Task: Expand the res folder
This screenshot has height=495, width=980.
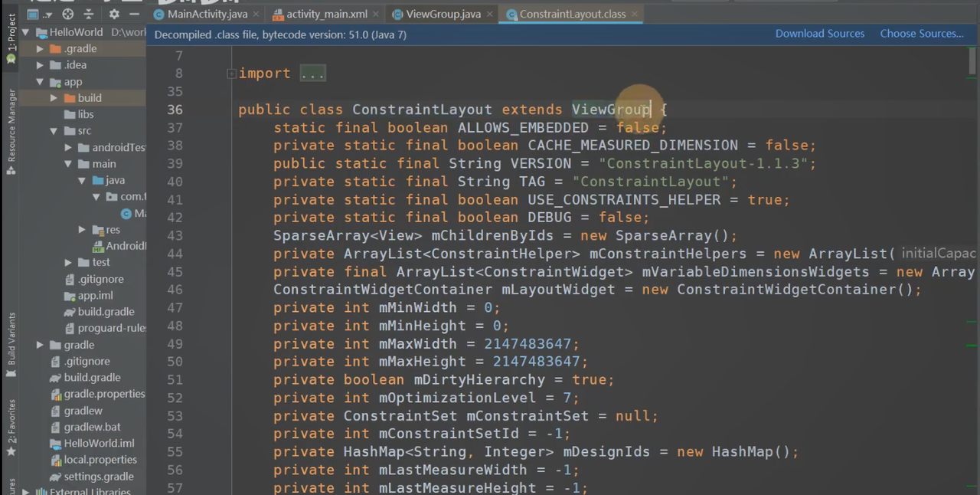Action: click(82, 230)
